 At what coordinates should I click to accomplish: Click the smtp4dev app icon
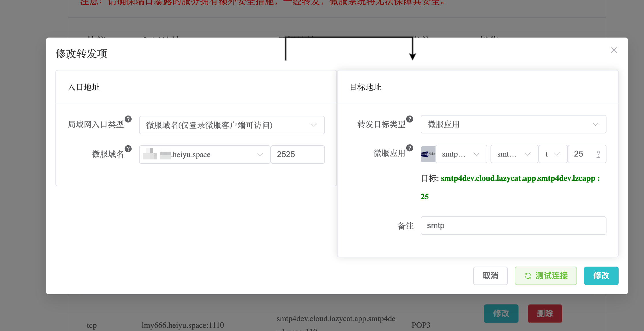point(428,154)
